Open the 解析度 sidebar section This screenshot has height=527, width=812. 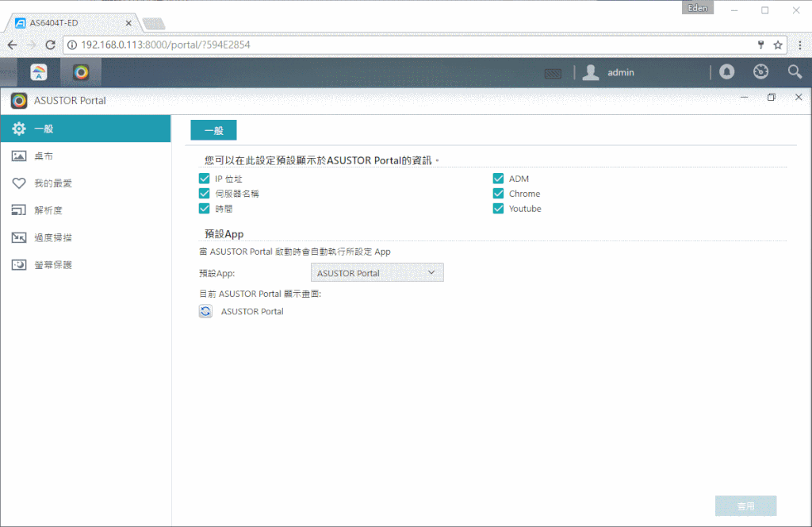86,210
